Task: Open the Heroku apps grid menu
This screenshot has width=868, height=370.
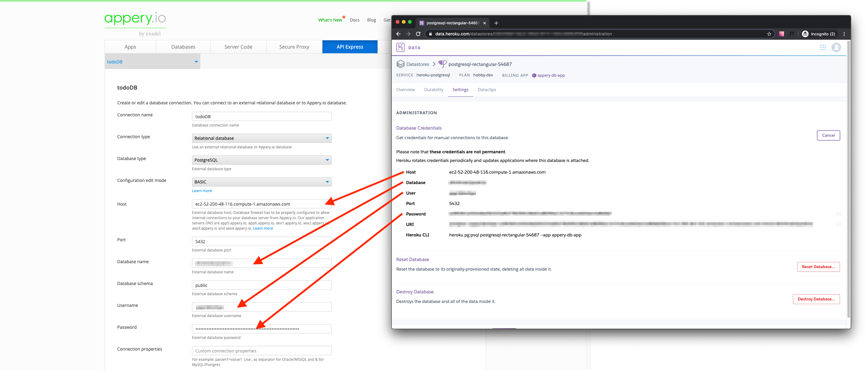Action: tap(823, 47)
